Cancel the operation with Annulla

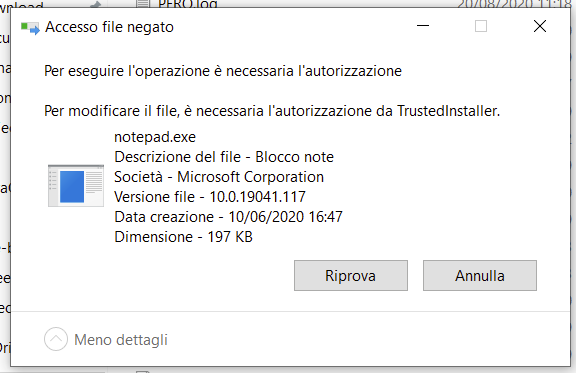tap(480, 276)
